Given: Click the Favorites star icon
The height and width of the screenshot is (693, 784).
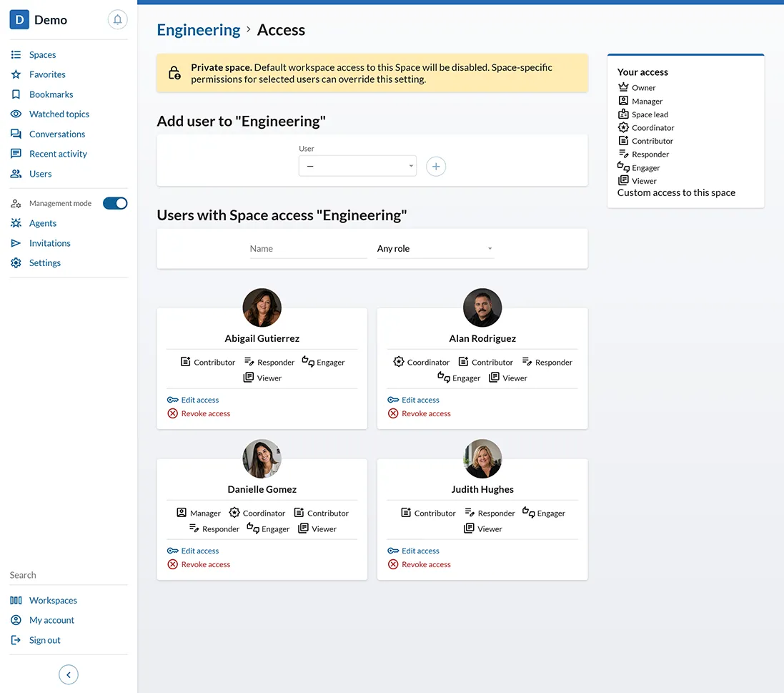Looking at the screenshot, I should pos(16,74).
